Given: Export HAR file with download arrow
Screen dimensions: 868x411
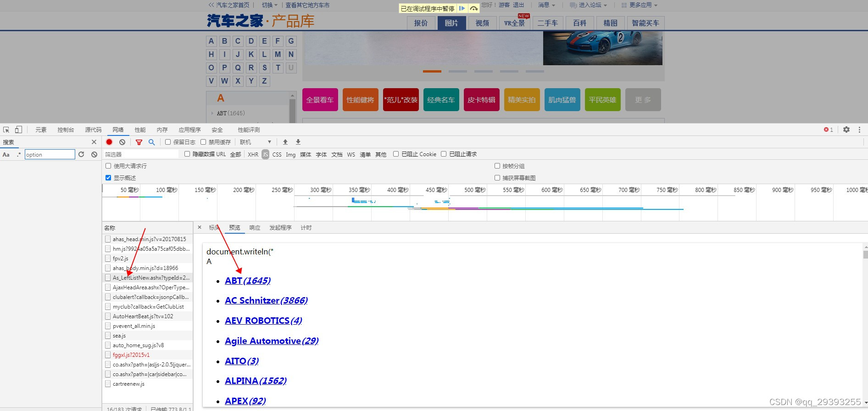Looking at the screenshot, I should (x=298, y=142).
